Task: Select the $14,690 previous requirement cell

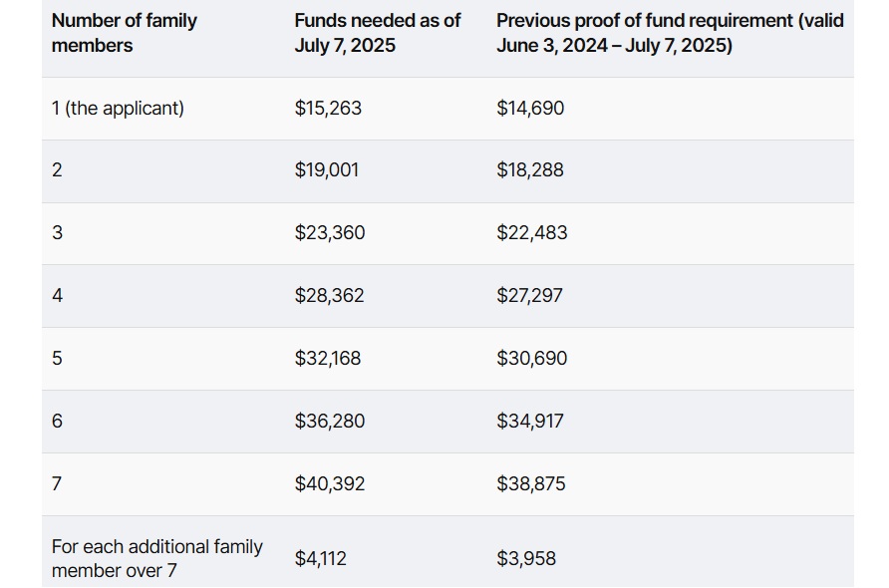Action: point(530,109)
